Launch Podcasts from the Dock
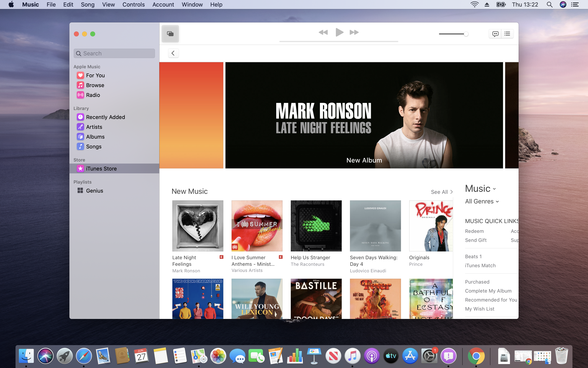Viewport: 588px width, 368px height. 372,356
